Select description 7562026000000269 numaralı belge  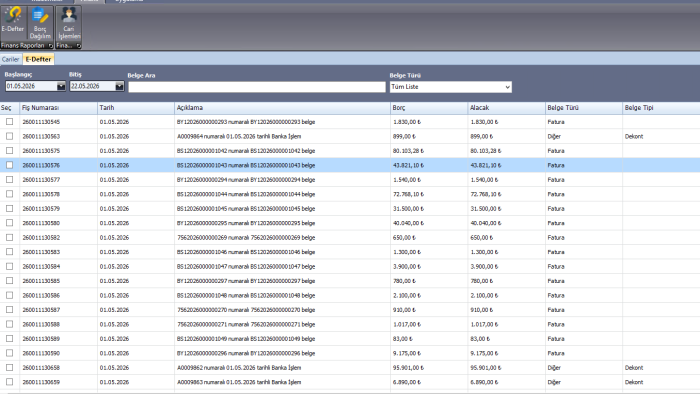point(282,237)
